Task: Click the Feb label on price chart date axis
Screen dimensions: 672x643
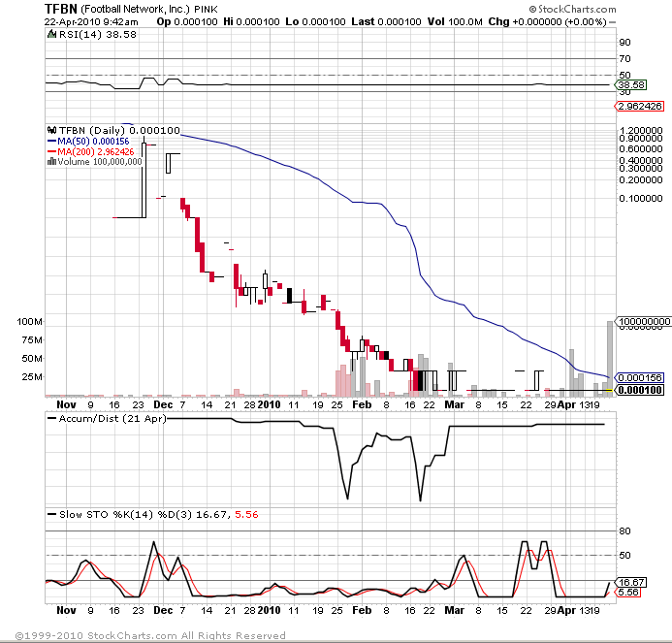Action: click(x=362, y=404)
